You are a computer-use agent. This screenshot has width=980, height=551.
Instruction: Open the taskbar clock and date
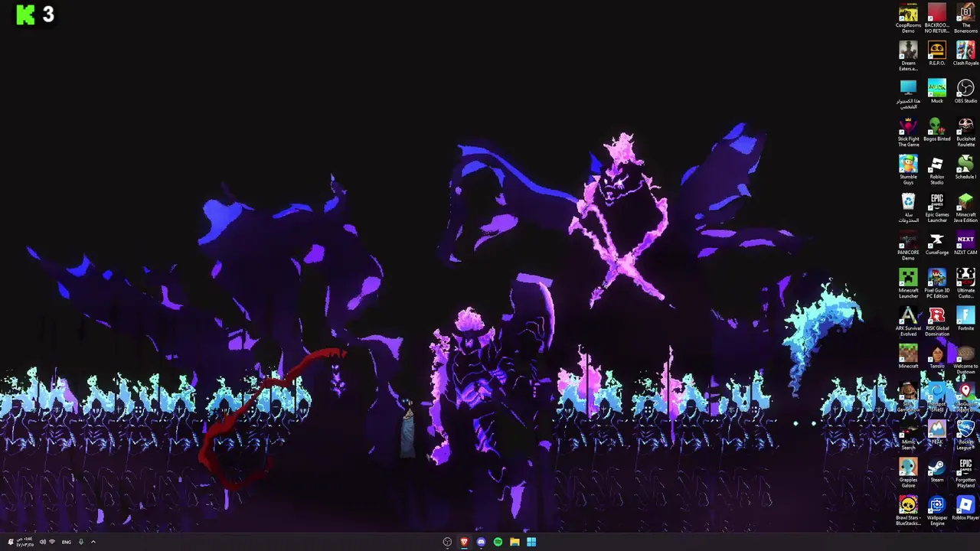click(x=24, y=542)
